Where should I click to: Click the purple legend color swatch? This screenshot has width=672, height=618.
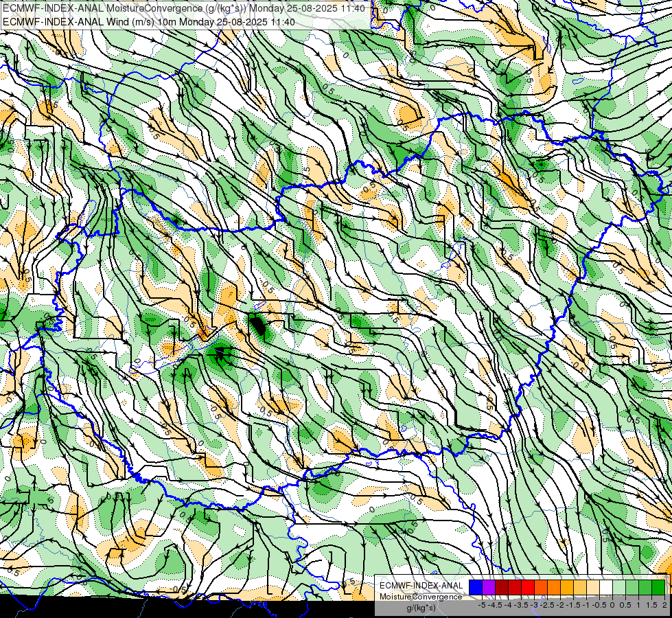pyautogui.click(x=489, y=587)
